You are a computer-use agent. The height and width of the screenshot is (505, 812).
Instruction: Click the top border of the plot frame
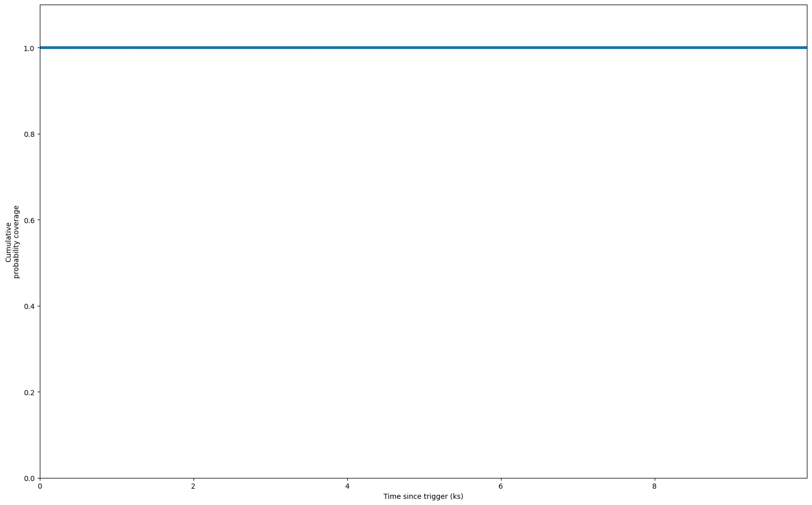point(423,5)
